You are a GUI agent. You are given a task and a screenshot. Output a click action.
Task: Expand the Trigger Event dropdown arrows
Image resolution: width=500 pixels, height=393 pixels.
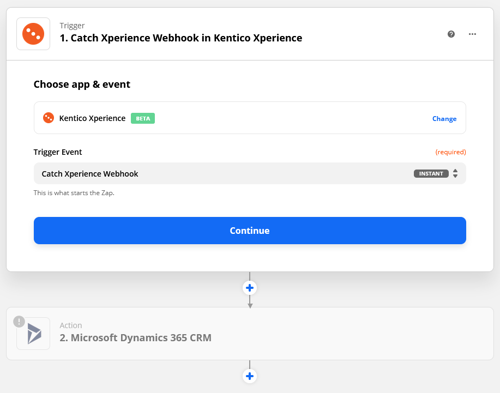tap(455, 173)
